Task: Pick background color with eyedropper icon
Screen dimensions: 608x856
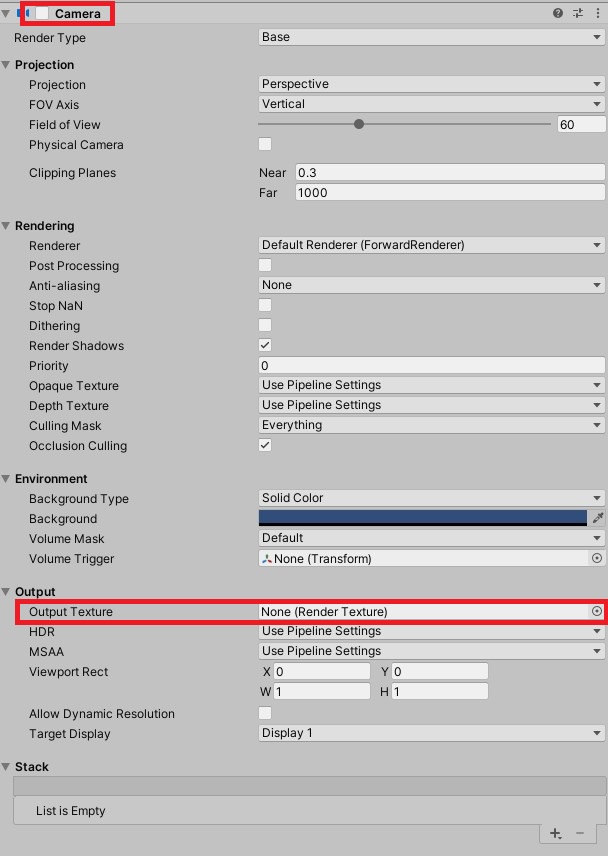Action: tap(598, 518)
